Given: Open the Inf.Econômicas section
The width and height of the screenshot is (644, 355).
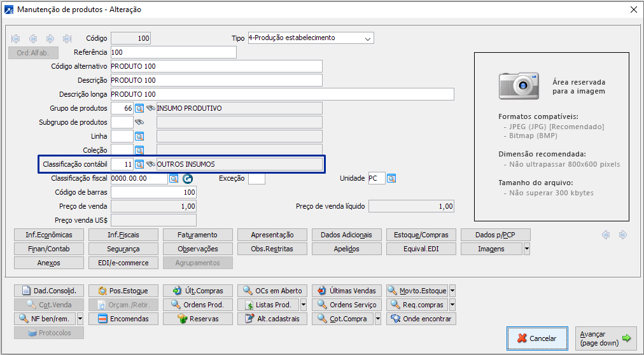Looking at the screenshot, I should click(x=49, y=235).
